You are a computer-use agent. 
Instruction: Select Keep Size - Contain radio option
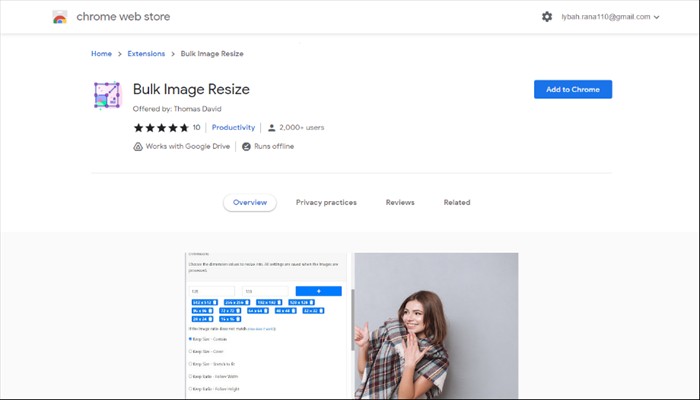coord(190,339)
